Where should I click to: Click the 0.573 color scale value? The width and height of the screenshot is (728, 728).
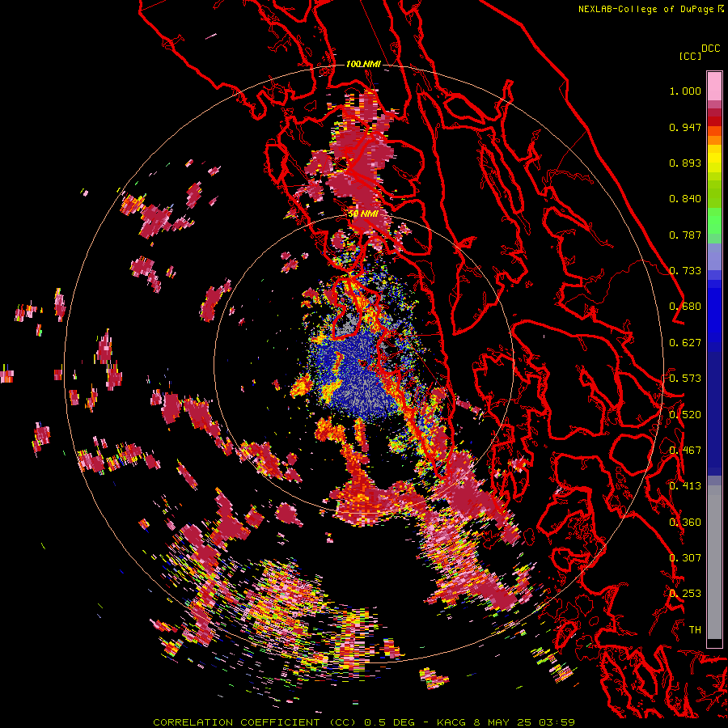click(685, 379)
